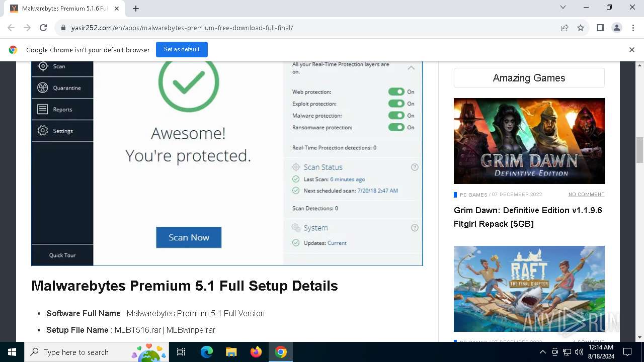Open the Chrome profile avatar
Image resolution: width=644 pixels, height=362 pixels.
click(x=617, y=28)
